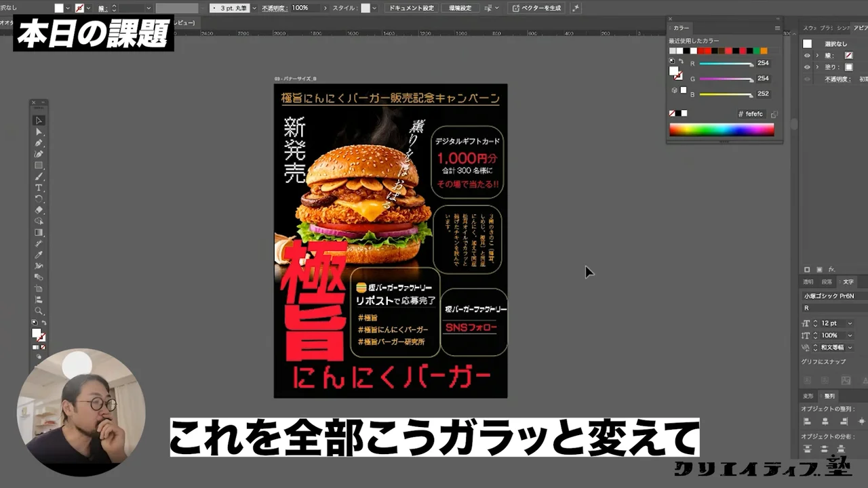Switch to the 変形 tab
Viewport: 868px width, 488px height.
click(x=808, y=396)
